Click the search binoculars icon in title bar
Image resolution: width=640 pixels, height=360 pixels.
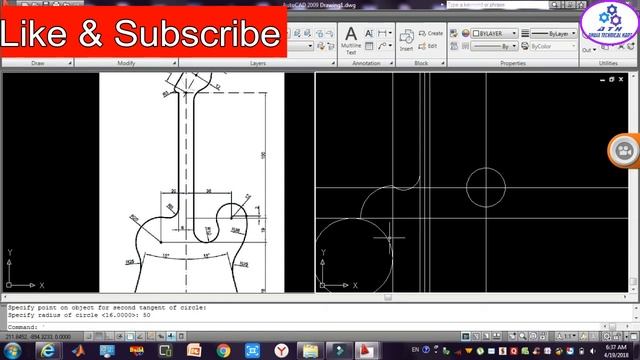coord(554,5)
